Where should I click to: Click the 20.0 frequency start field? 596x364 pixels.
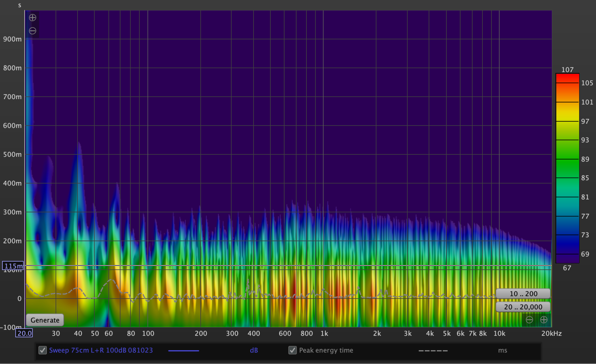(x=24, y=333)
